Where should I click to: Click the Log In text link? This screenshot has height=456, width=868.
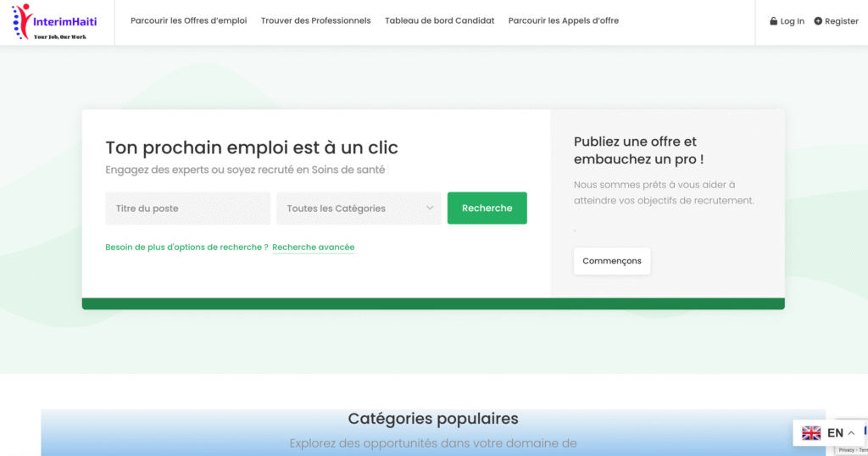pos(793,21)
